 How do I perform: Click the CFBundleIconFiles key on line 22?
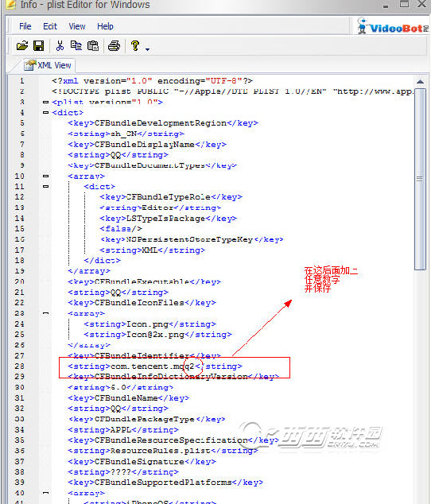[142, 303]
